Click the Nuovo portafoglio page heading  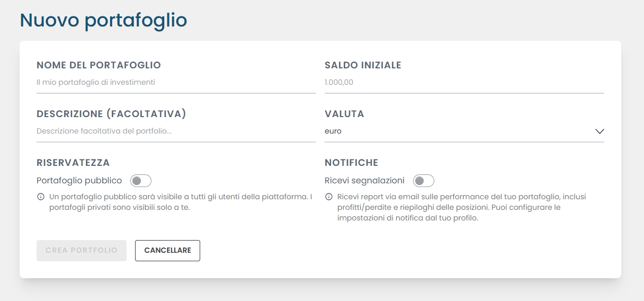coord(103,20)
